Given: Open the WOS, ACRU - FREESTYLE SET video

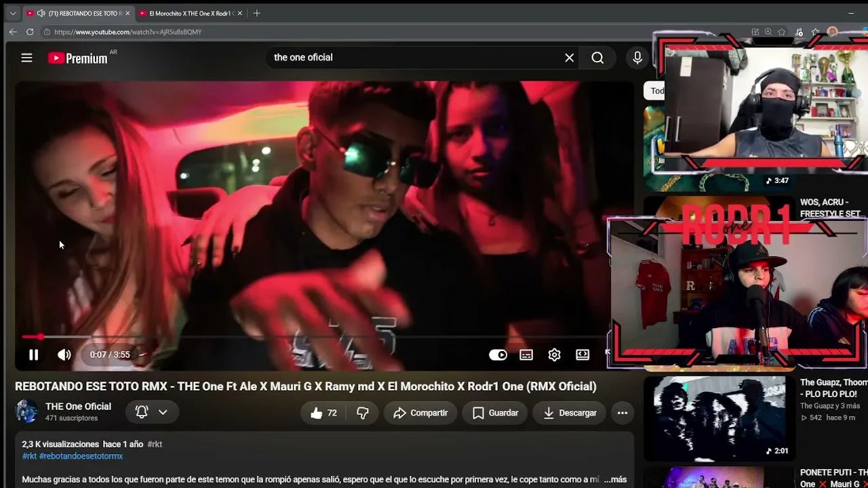Looking at the screenshot, I should point(830,208).
